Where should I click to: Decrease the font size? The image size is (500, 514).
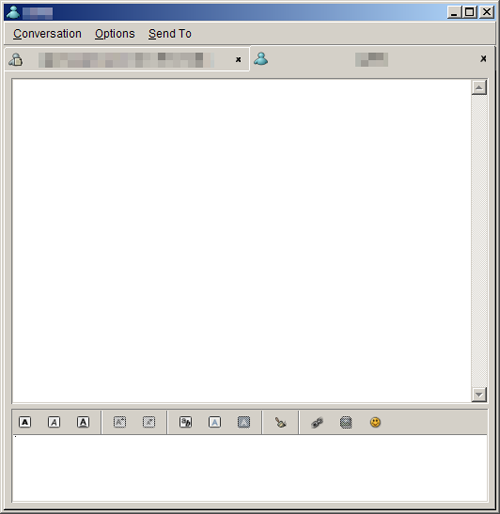point(149,422)
